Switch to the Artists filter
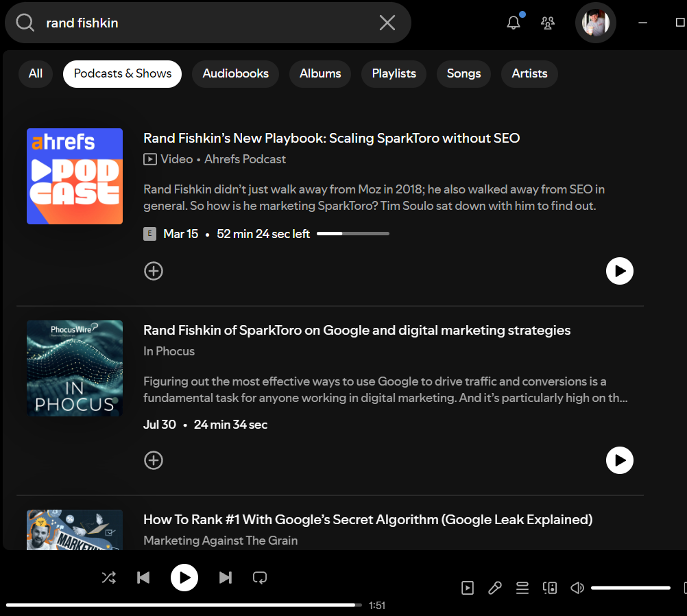This screenshot has width=687, height=616. pyautogui.click(x=529, y=73)
